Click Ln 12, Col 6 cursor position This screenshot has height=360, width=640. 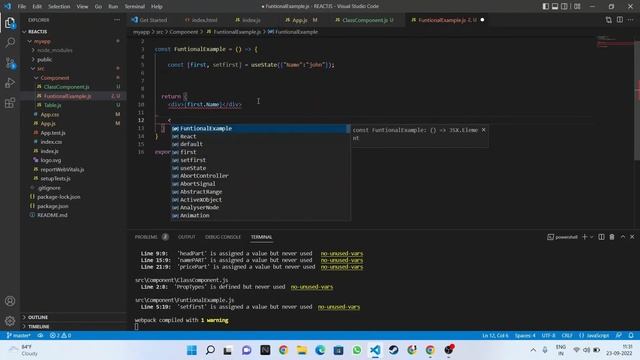coord(495,336)
